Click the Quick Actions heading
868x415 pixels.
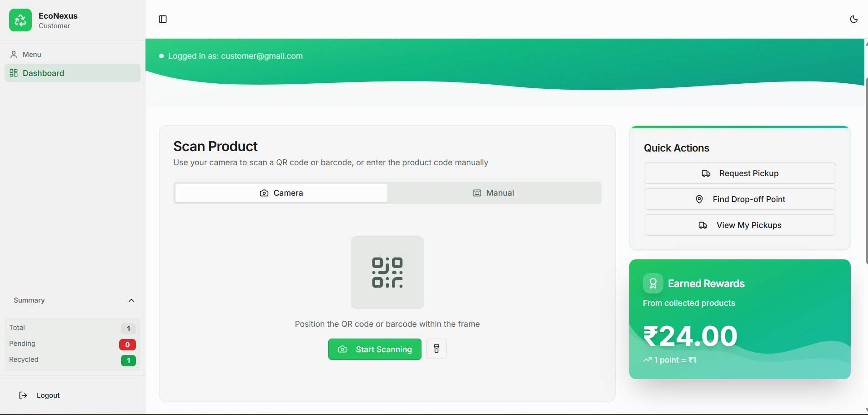[677, 148]
